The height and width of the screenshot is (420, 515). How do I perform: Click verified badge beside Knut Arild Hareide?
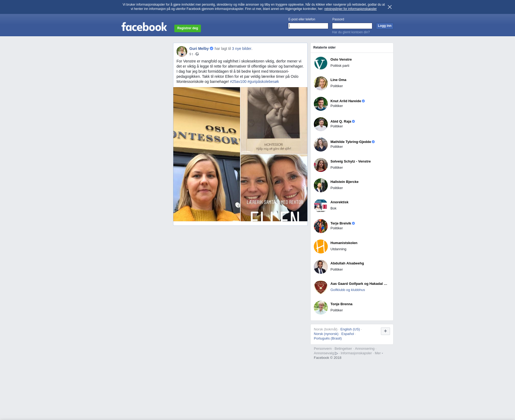pos(363,101)
